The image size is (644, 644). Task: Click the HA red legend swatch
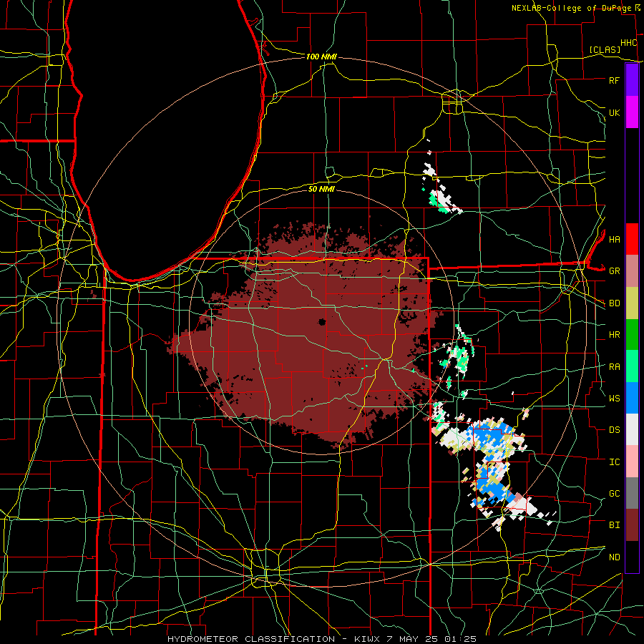pyautogui.click(x=632, y=239)
